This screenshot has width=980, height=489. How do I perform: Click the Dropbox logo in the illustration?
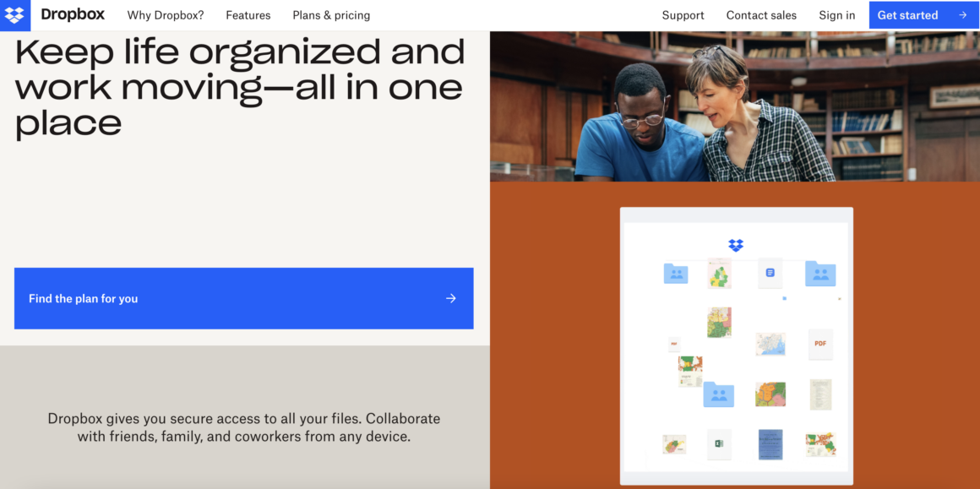coord(736,245)
